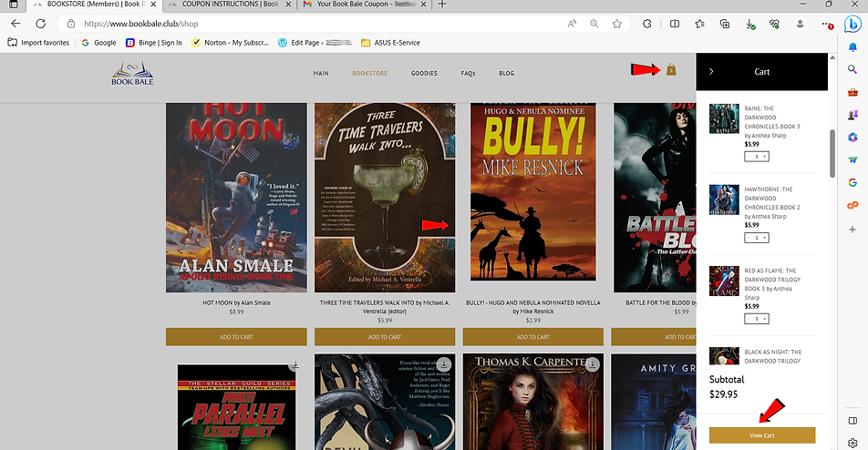The width and height of the screenshot is (868, 450).
Task: Open tab actions menu icon
Action: 14,5
